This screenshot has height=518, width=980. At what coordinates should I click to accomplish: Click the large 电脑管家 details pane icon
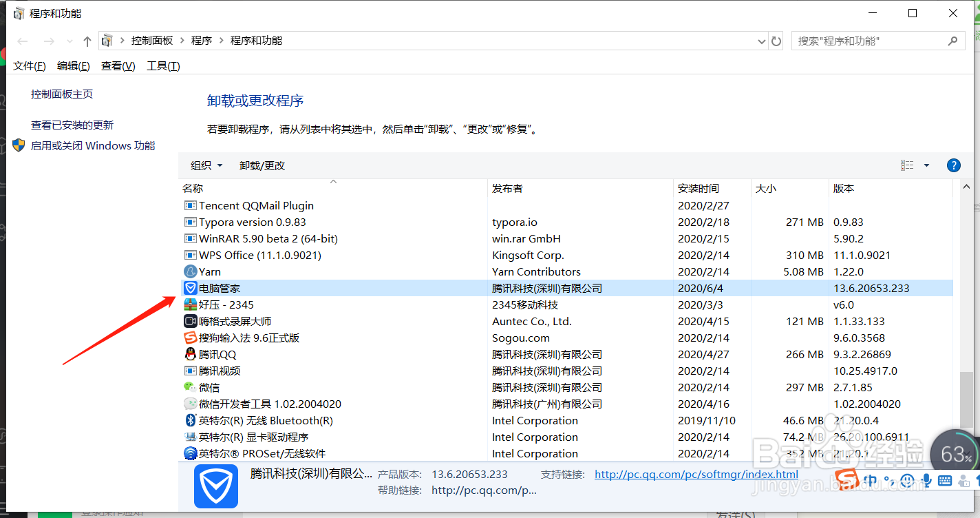(215, 486)
